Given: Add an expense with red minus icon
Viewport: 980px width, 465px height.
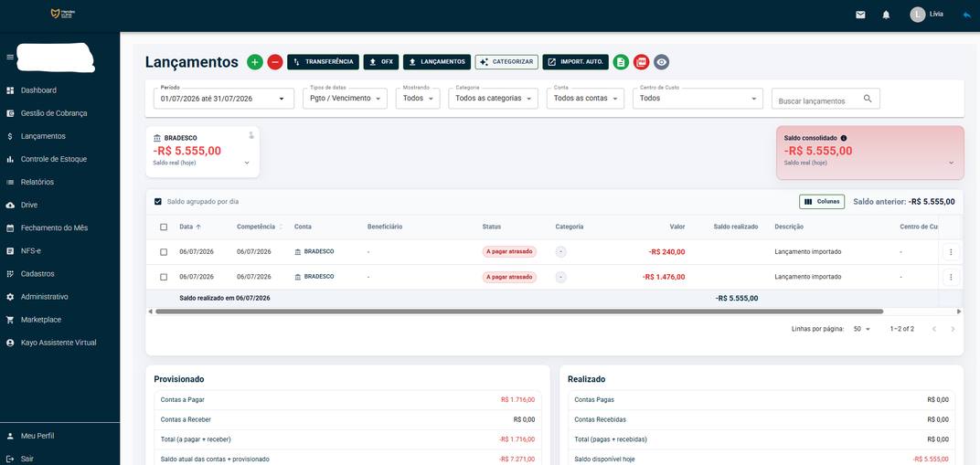Looking at the screenshot, I should pyautogui.click(x=275, y=62).
